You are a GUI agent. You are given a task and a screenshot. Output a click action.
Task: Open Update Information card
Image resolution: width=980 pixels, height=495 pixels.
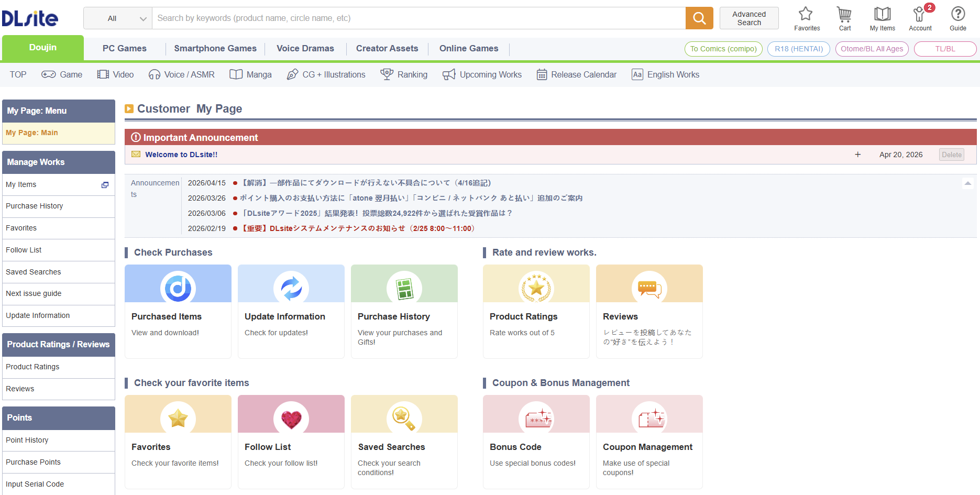(291, 311)
